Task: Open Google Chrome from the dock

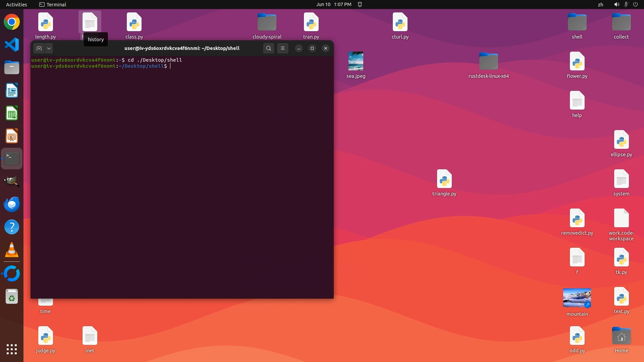Action: [x=12, y=22]
